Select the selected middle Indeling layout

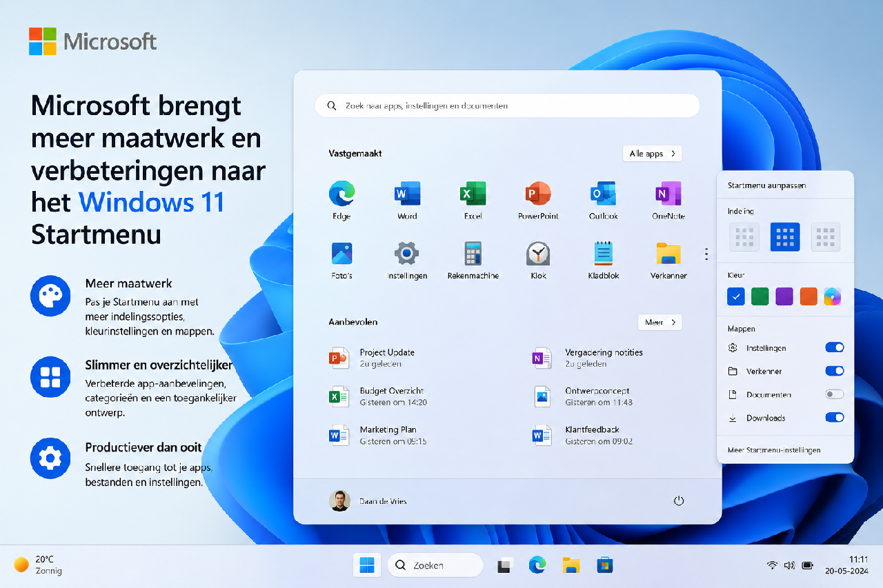coord(785,237)
